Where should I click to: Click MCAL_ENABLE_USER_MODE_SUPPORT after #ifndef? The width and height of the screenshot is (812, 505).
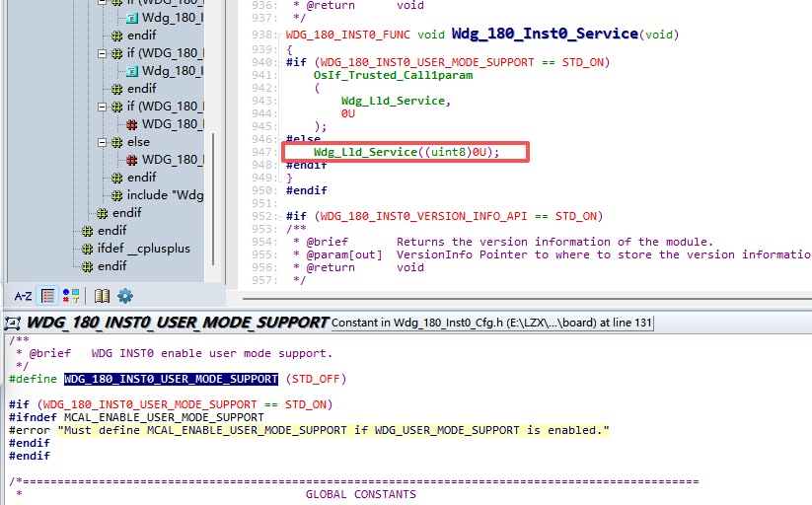(164, 417)
